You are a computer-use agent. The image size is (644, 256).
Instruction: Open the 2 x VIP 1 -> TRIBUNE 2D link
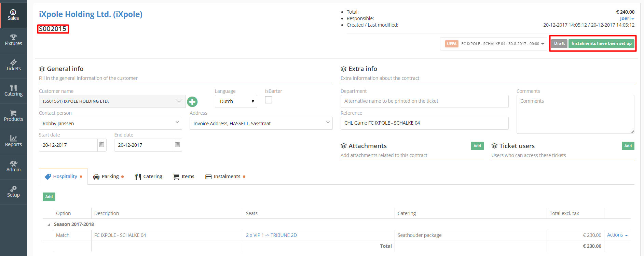pos(271,235)
